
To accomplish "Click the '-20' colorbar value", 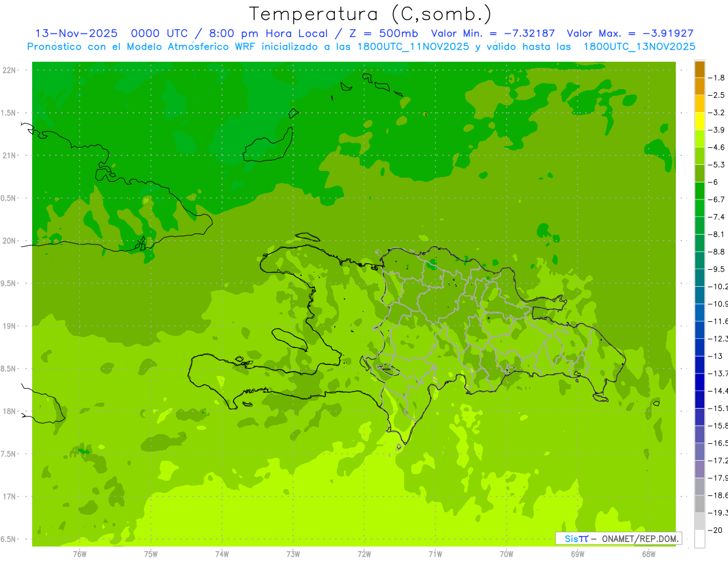I will click(716, 530).
